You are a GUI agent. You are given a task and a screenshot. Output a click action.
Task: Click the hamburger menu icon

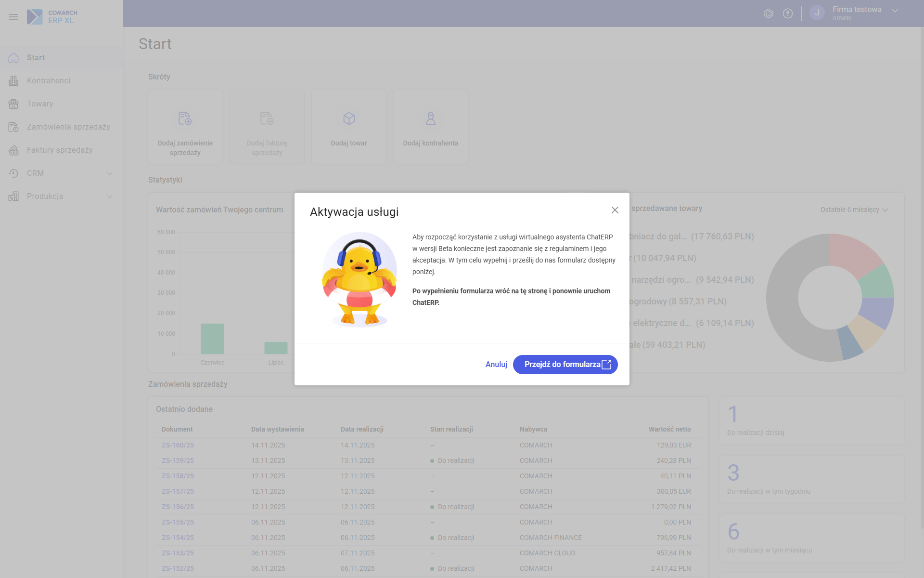[x=13, y=17]
